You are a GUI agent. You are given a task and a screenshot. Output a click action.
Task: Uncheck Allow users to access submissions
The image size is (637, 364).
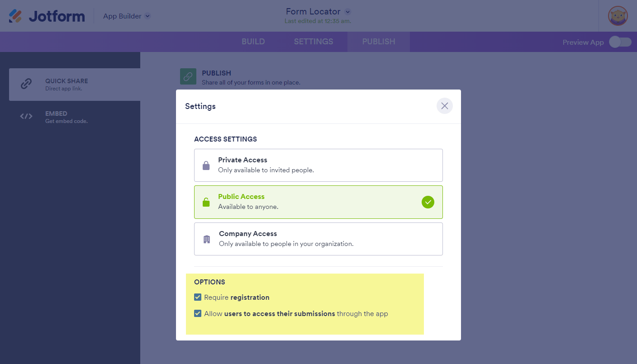click(198, 314)
